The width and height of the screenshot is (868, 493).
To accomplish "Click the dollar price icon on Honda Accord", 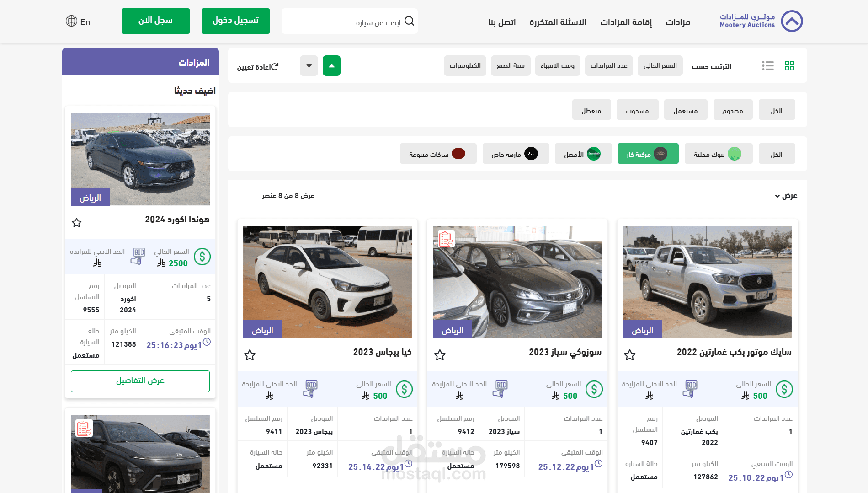I will [x=202, y=257].
